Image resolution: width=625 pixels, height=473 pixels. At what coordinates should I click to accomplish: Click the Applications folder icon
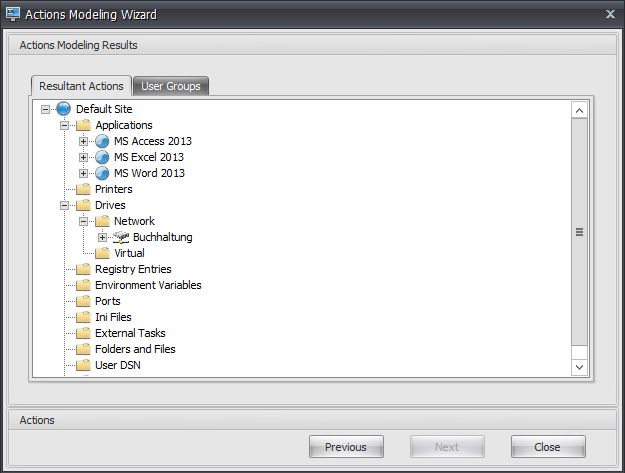(83, 125)
